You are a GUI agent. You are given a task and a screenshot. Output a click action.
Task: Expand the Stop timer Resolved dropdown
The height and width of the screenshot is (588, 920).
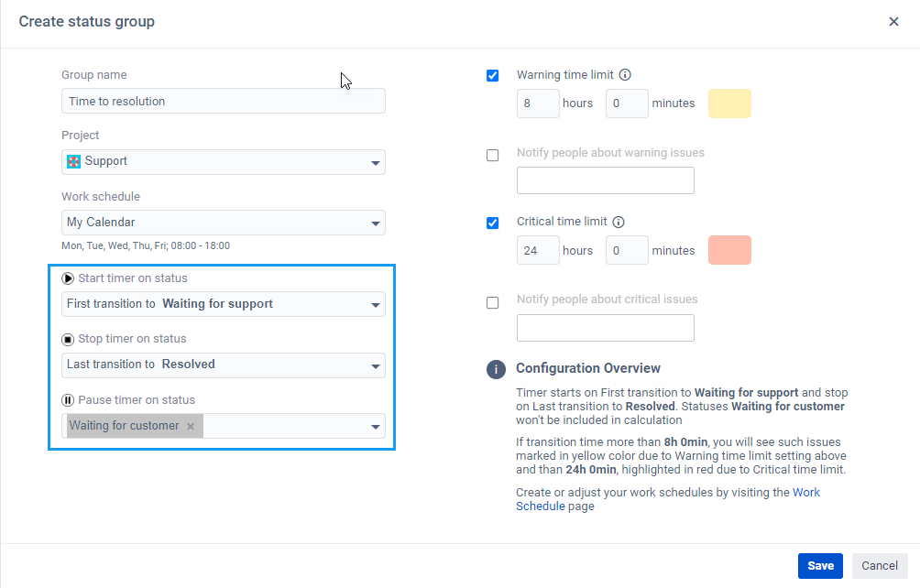(224, 365)
